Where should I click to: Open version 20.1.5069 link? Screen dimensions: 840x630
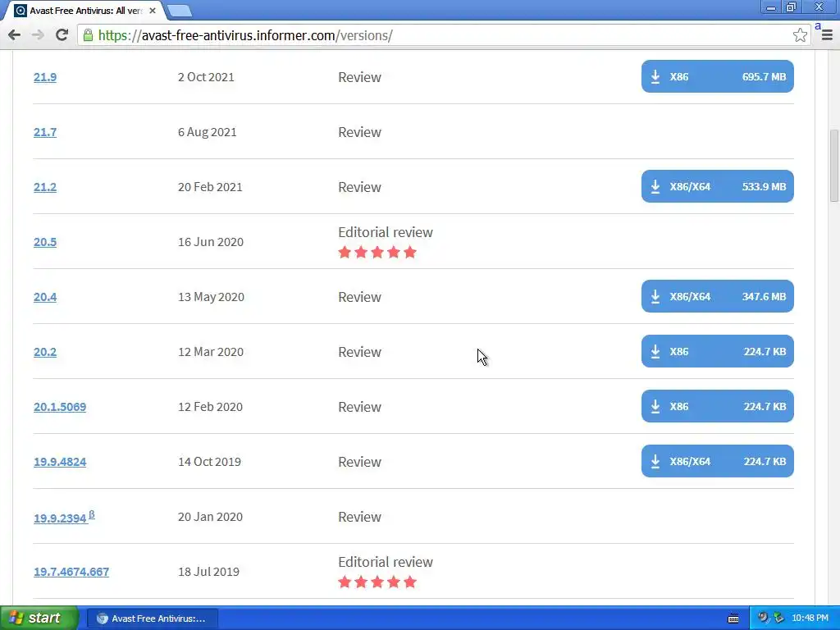click(60, 407)
